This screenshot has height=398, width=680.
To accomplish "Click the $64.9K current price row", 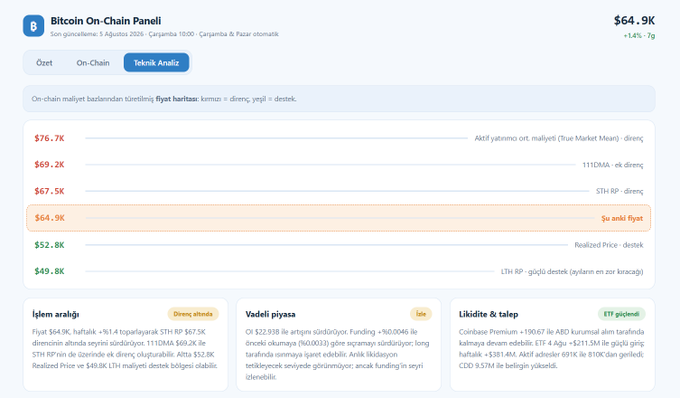I will (x=338, y=218).
